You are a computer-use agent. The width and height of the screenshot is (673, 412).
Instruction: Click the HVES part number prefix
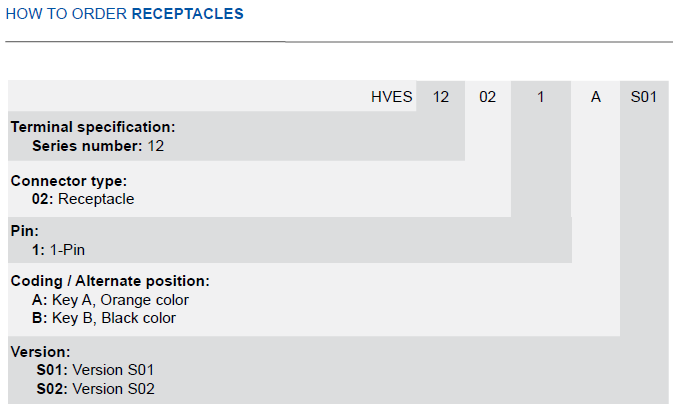click(391, 97)
